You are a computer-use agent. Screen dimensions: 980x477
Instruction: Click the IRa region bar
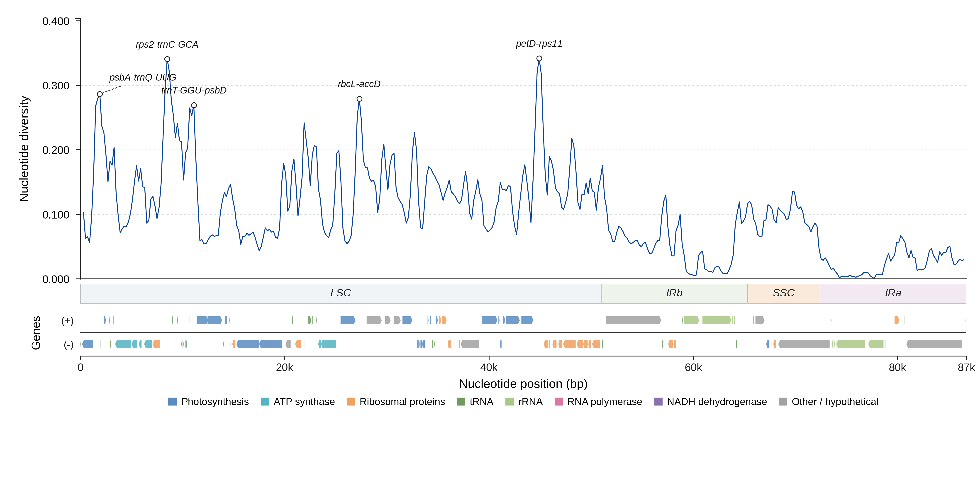pos(893,293)
